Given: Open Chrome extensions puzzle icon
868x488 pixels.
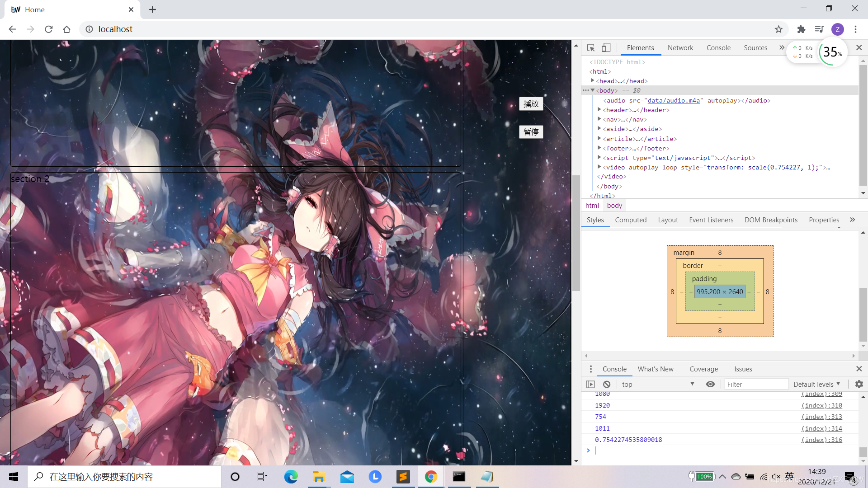Looking at the screenshot, I should (801, 29).
